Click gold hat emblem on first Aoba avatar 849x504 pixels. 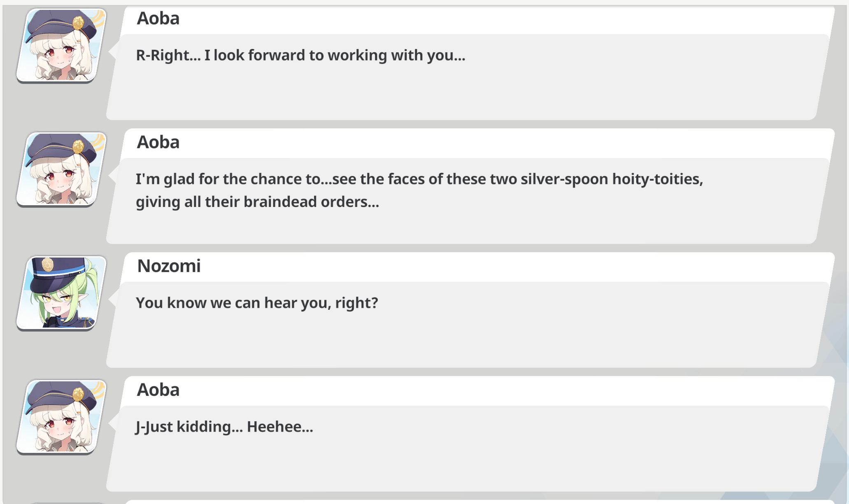[x=78, y=23]
